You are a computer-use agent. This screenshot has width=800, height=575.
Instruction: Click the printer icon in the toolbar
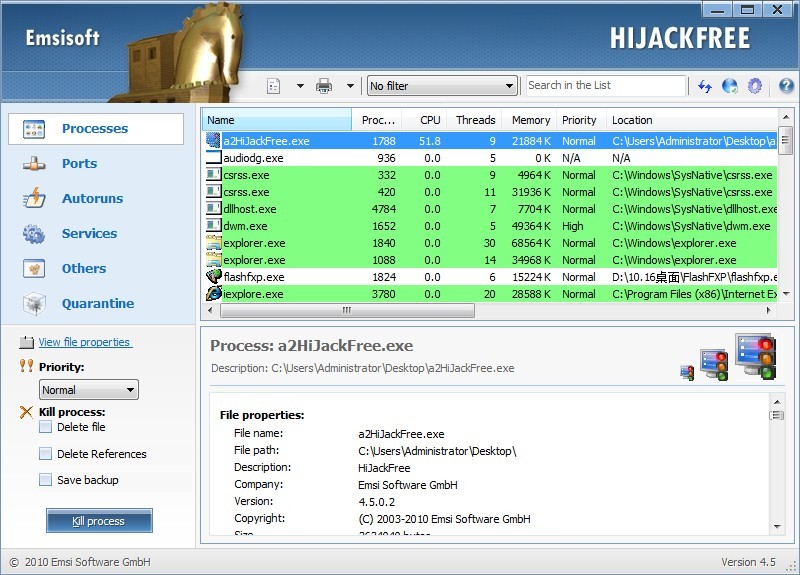coord(324,86)
